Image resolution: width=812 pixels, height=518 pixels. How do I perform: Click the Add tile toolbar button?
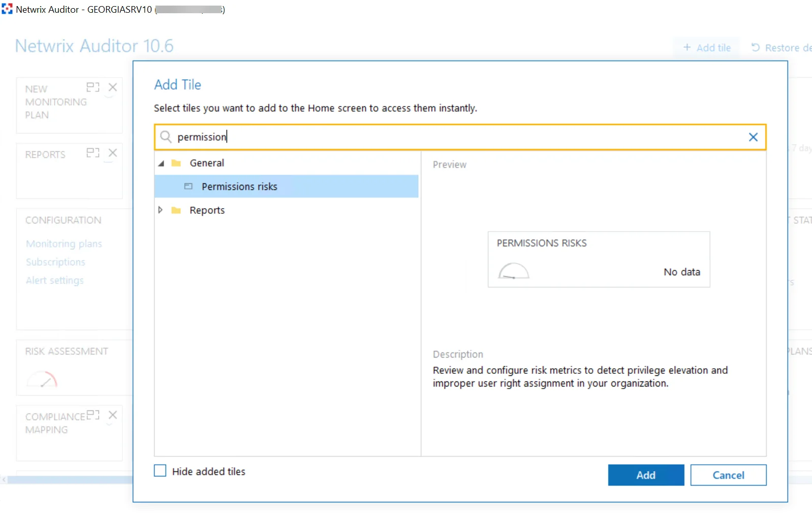pyautogui.click(x=707, y=48)
